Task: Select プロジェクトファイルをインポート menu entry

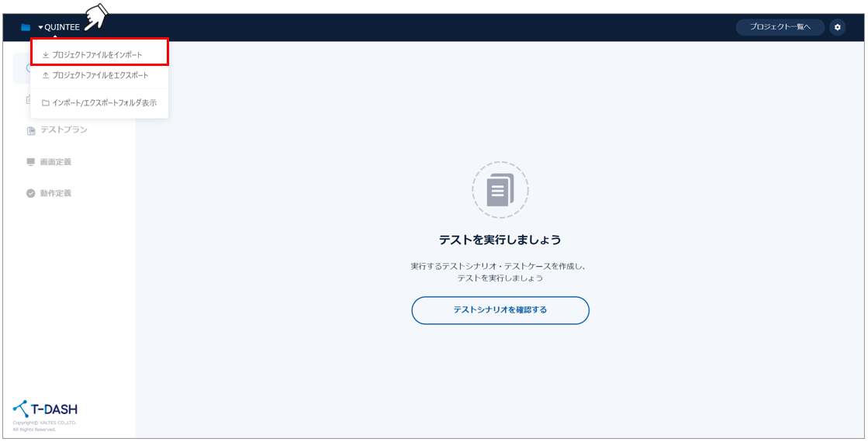Action: pyautogui.click(x=97, y=55)
